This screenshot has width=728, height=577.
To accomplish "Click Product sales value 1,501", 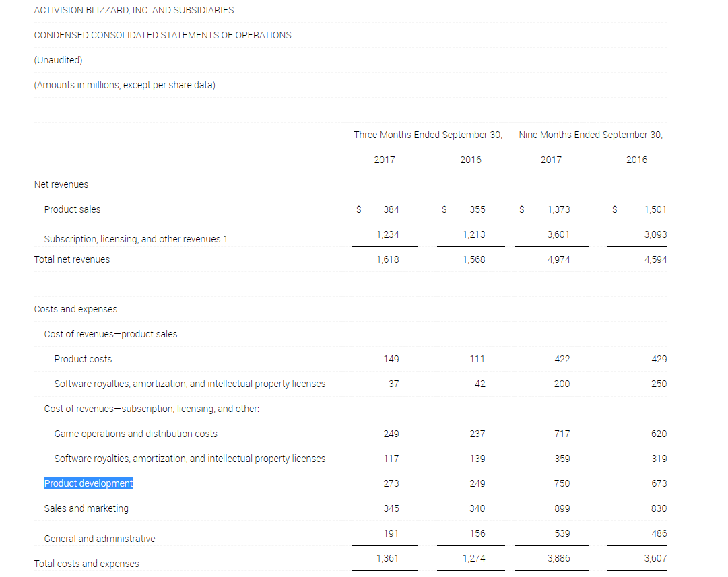I will 655,209.
